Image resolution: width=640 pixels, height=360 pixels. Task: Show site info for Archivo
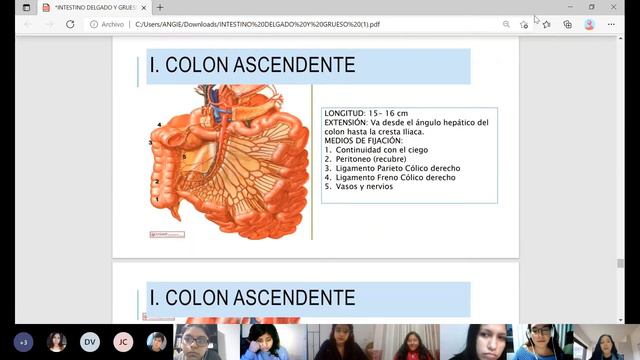pyautogui.click(x=107, y=24)
